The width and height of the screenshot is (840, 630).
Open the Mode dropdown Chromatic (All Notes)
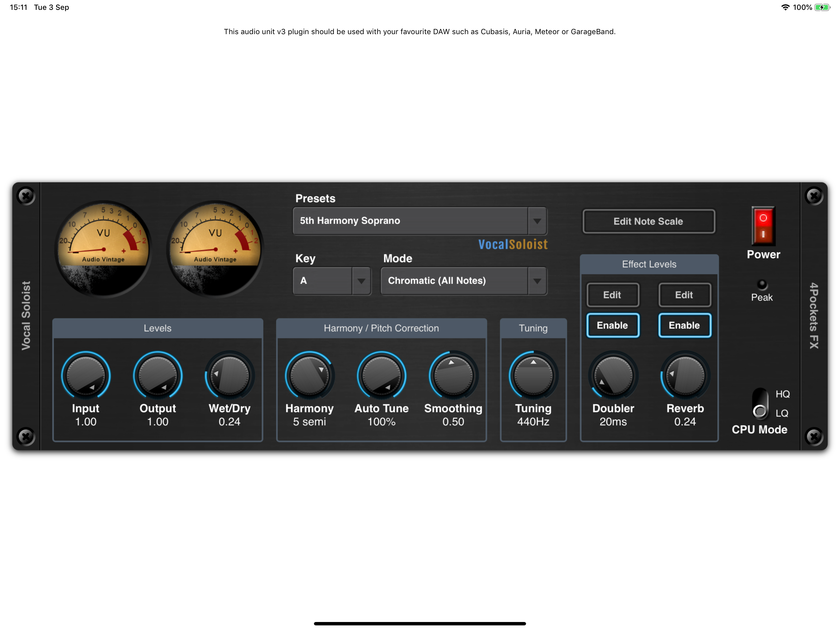click(463, 281)
